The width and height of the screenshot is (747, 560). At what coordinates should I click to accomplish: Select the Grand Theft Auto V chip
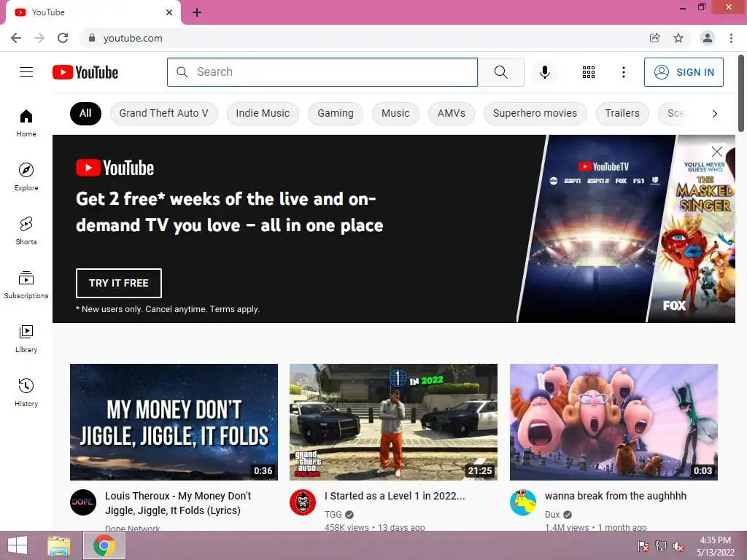164,113
